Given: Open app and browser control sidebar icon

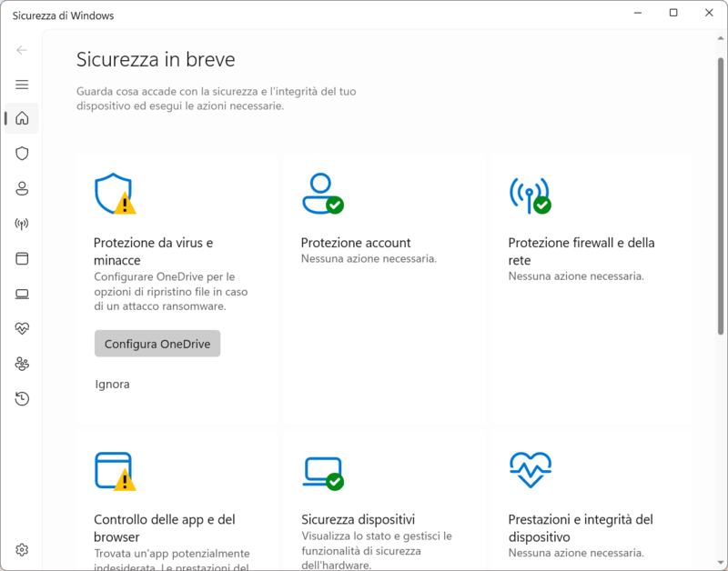Looking at the screenshot, I should 22,258.
